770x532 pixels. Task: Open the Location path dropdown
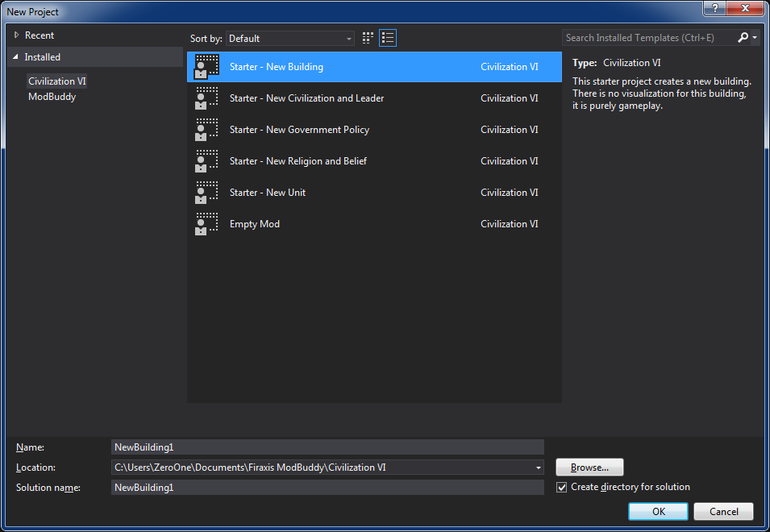point(538,468)
